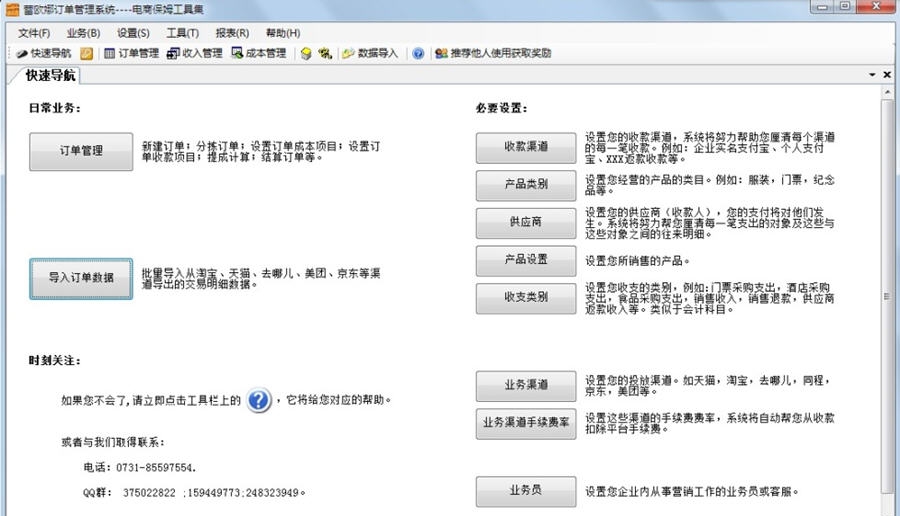Image resolution: width=900 pixels, height=516 pixels.
Task: Click the 必要设置 heading
Action: tap(501, 108)
